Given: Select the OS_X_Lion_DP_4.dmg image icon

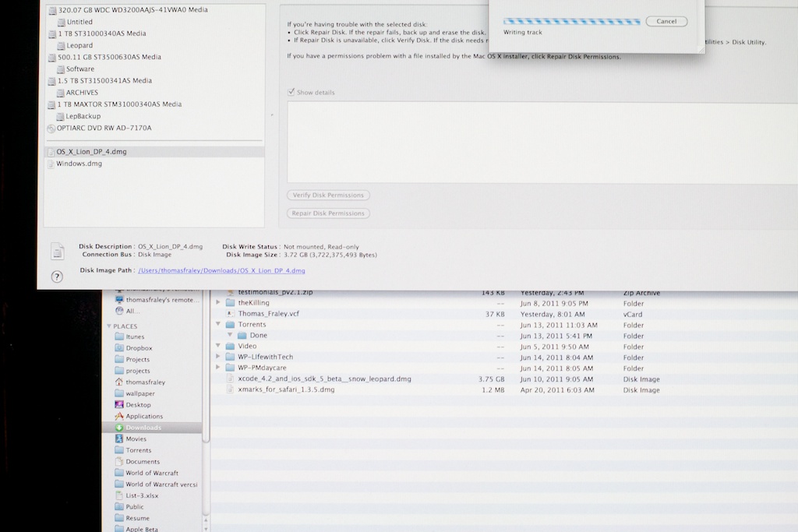Looking at the screenshot, I should 51,152.
